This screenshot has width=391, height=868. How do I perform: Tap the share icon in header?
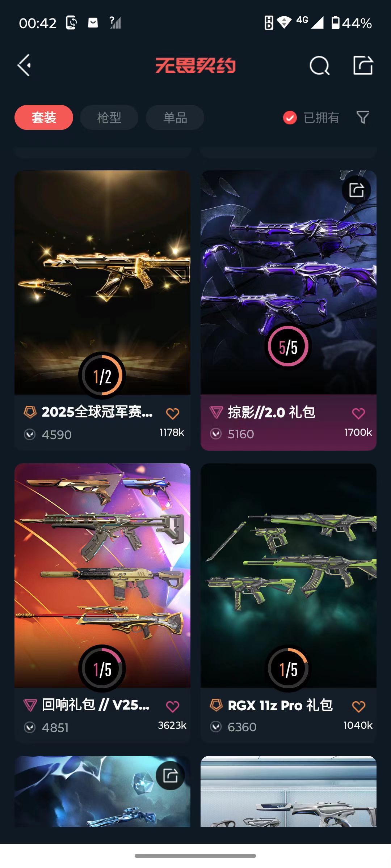click(x=363, y=65)
